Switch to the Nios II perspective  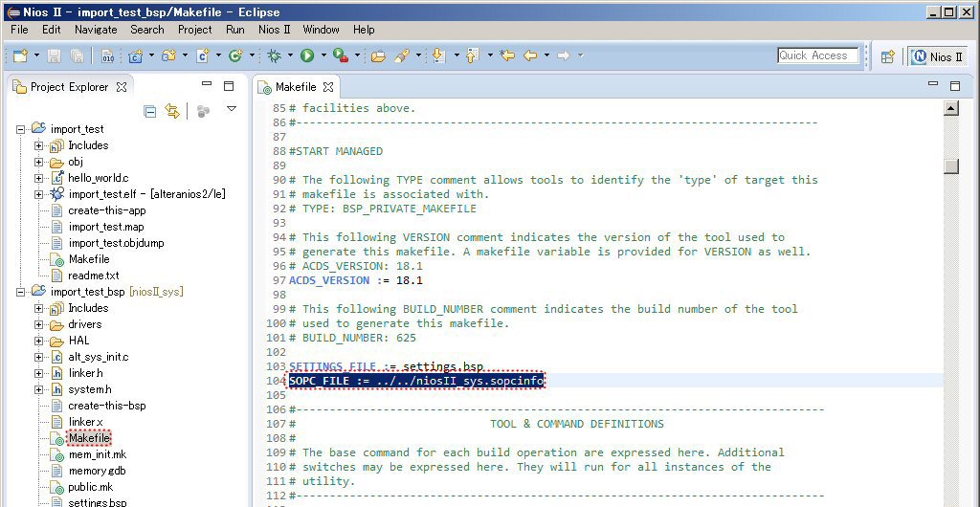pos(937,56)
